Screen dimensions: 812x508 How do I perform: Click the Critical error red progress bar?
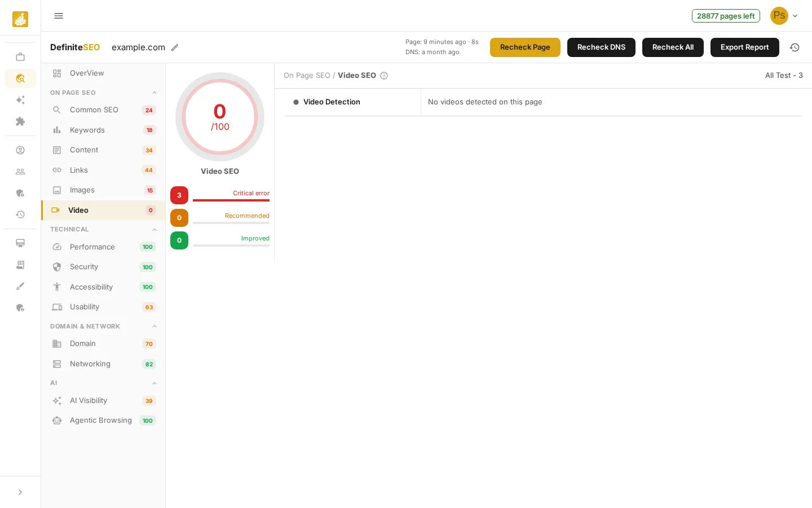(x=231, y=200)
